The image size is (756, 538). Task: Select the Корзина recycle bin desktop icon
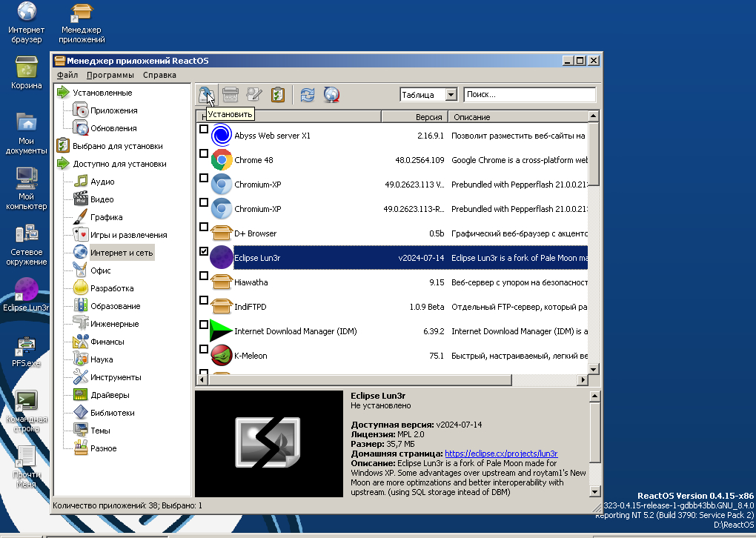tap(27, 73)
